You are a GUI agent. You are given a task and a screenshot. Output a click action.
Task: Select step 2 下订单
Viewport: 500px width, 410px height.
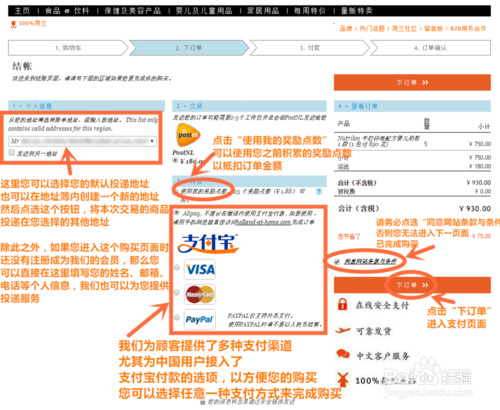point(189,48)
